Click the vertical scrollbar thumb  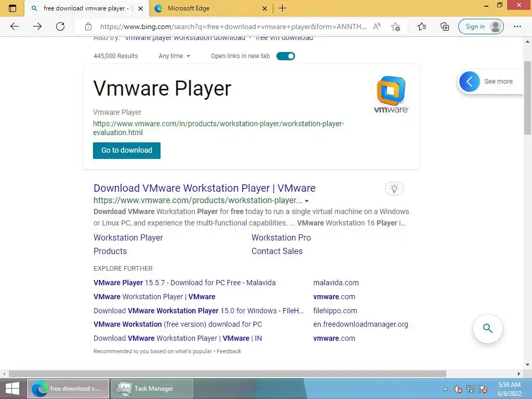527,98
